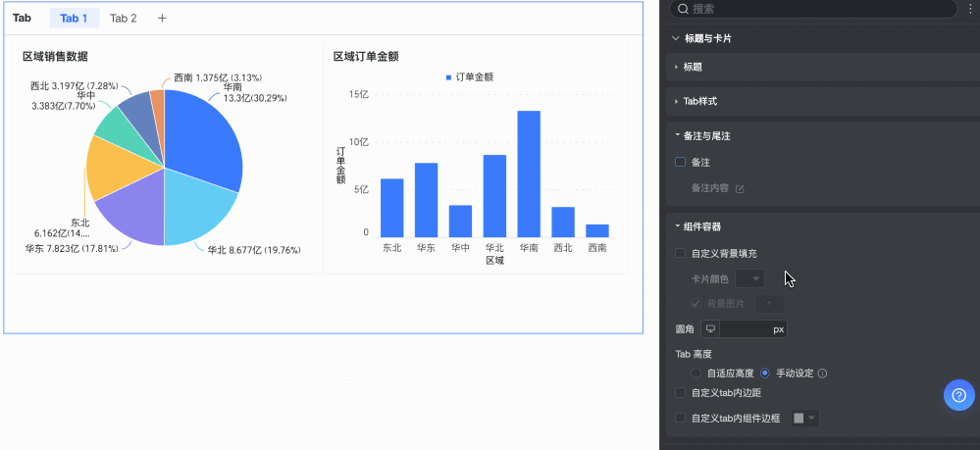980x450 pixels.
Task: Click the 订单金额 legend marker
Action: pos(449,76)
